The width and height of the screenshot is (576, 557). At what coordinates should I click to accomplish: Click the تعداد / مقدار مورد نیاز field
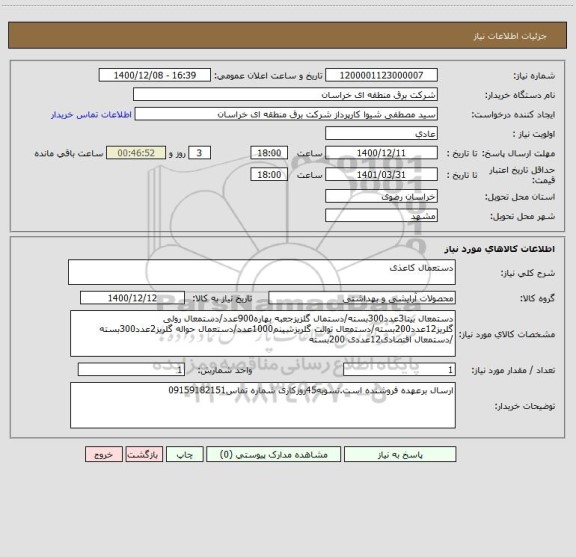(399, 370)
